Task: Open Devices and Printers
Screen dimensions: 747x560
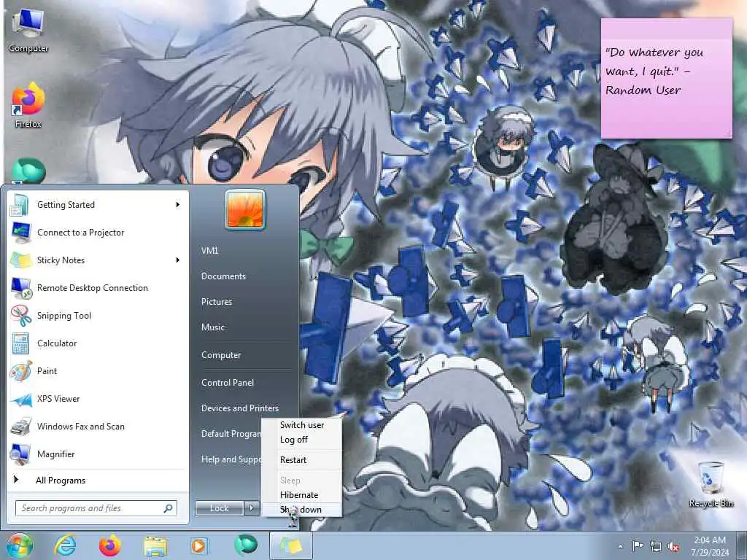Action: coord(239,408)
